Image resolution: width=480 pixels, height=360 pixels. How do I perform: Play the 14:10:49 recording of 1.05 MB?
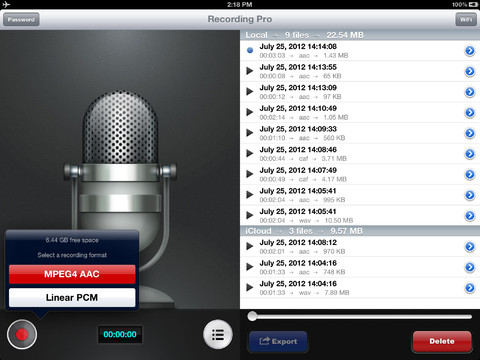pos(250,112)
